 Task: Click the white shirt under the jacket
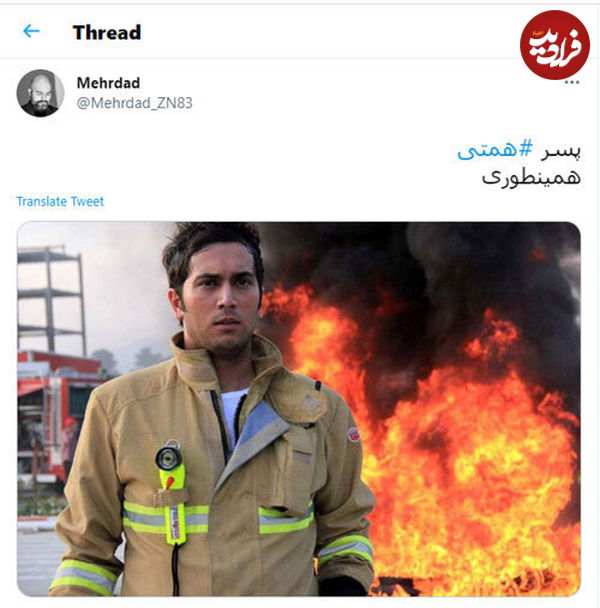click(231, 413)
